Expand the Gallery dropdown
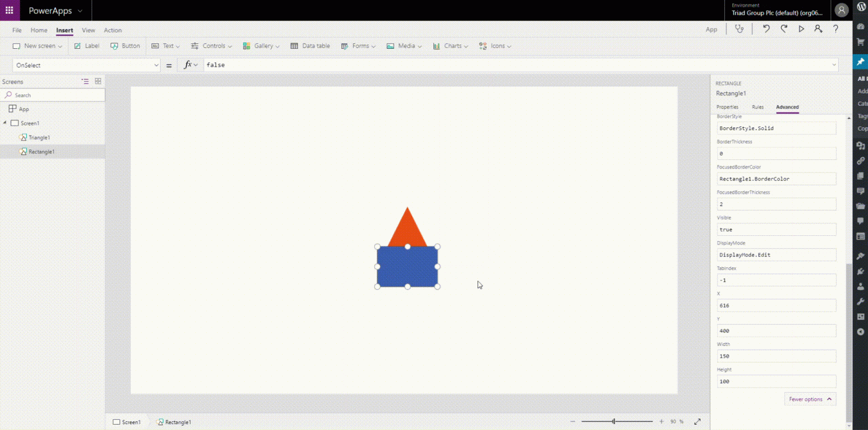The image size is (868, 430). pyautogui.click(x=278, y=47)
